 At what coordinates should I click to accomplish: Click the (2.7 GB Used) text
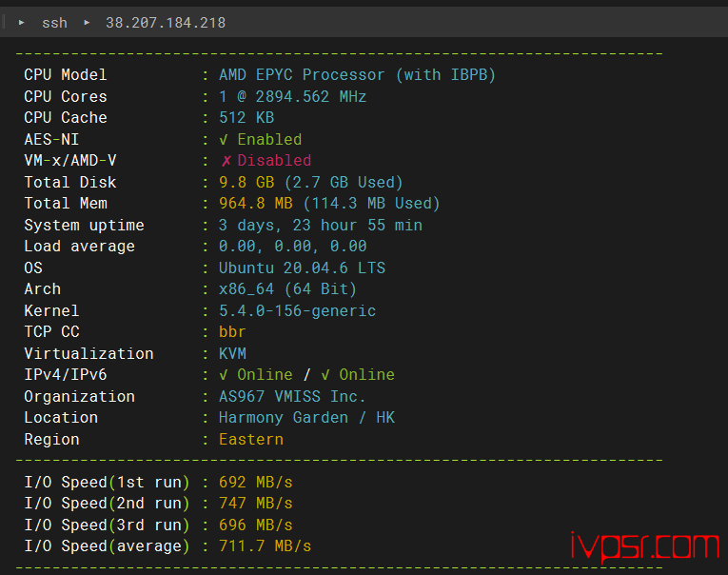(x=344, y=182)
